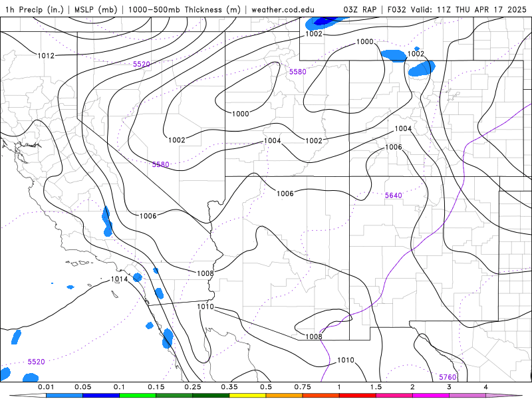Click the 'weather.cod.edu' text in header
This screenshot has width=532, height=399.
[x=283, y=9]
